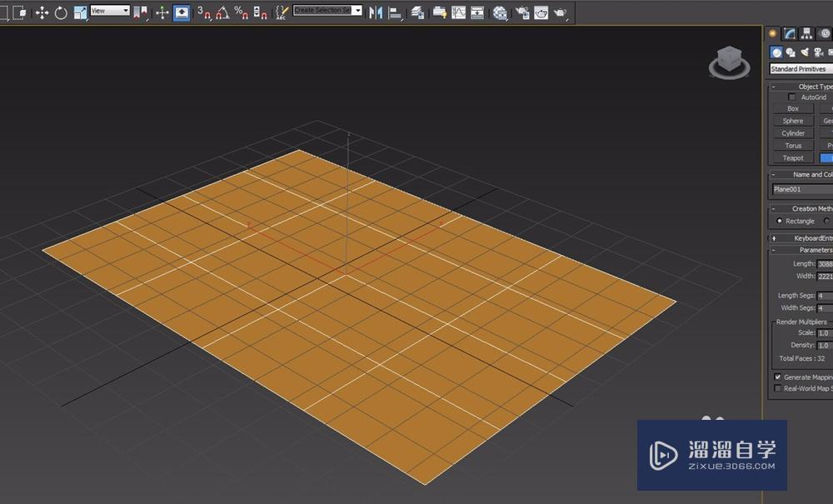Click the Plane001 name field
Screen dimensions: 833x504
click(796, 189)
